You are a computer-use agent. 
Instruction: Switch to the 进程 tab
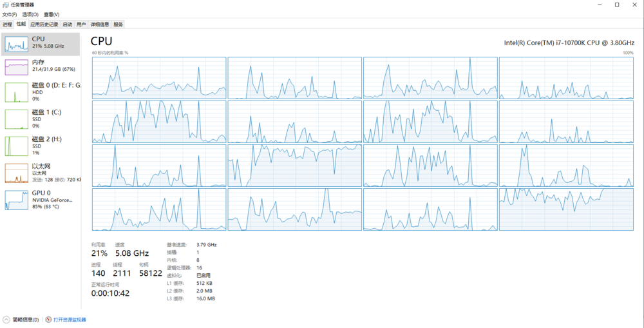pyautogui.click(x=7, y=24)
